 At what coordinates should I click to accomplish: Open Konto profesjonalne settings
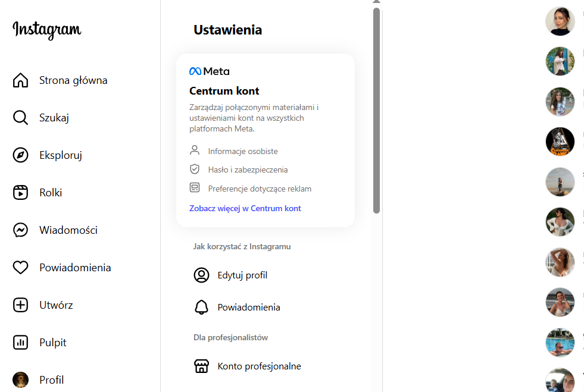point(259,366)
